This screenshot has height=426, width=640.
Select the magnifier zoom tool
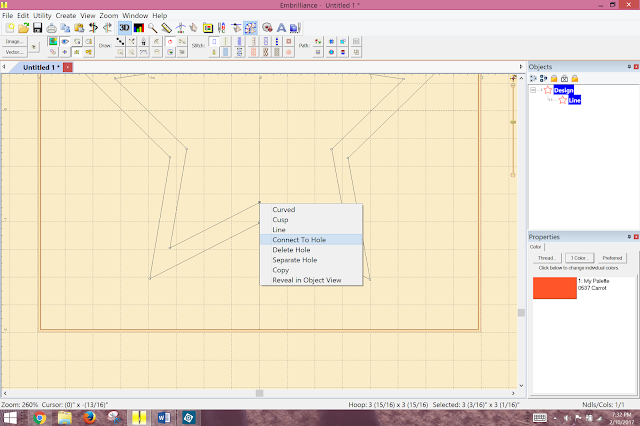(x=152, y=28)
